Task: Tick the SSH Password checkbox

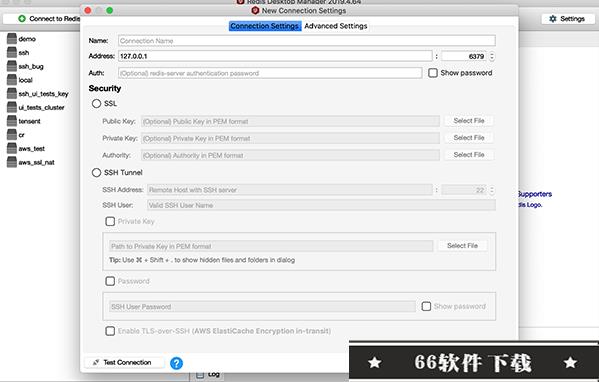Action: [110, 281]
